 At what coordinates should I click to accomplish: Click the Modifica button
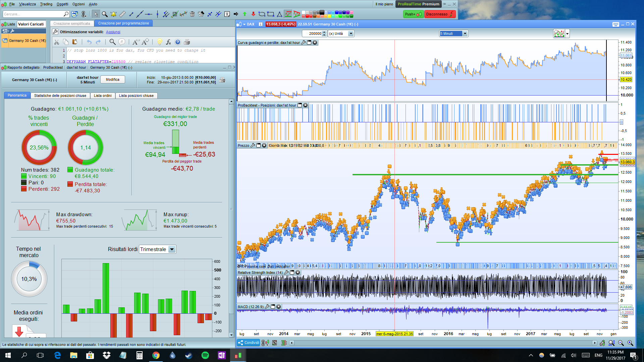tap(113, 79)
